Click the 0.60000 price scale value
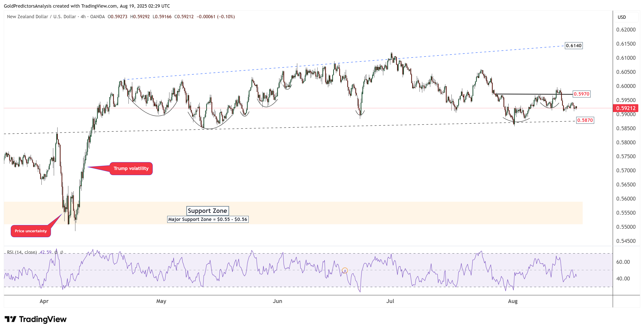 pyautogui.click(x=626, y=86)
